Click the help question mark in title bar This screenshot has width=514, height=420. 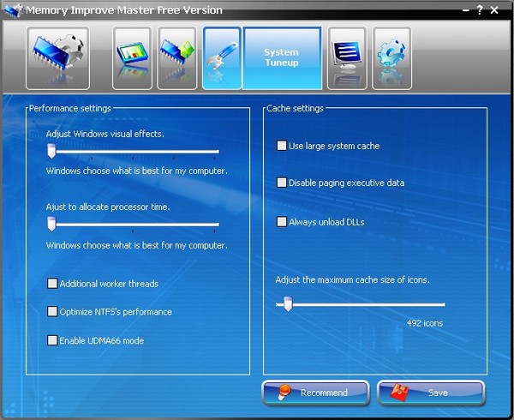click(x=479, y=10)
